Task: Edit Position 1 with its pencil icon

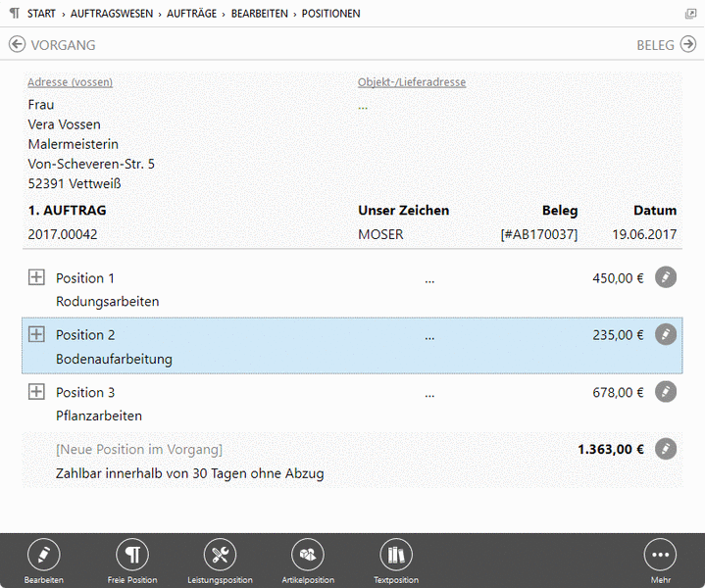Action: 666,277
